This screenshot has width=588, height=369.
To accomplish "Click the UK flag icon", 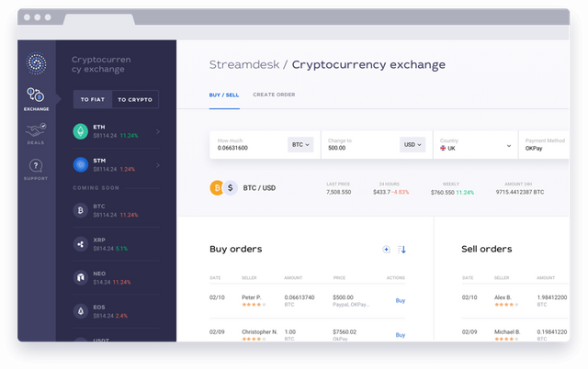I will tap(443, 148).
